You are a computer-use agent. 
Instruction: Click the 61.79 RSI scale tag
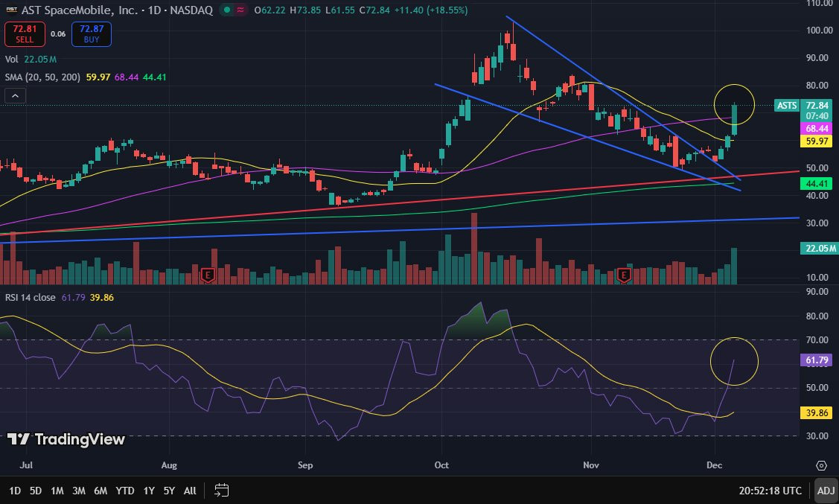(x=816, y=360)
